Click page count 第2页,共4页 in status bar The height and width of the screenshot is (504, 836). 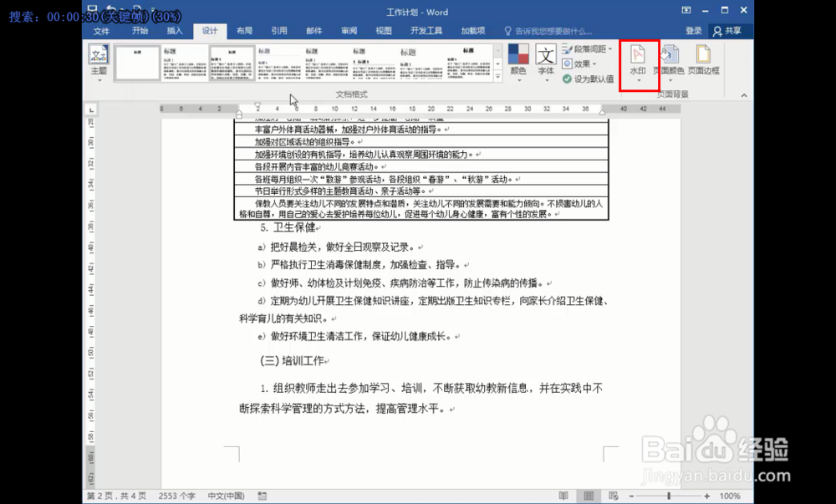pos(117,496)
